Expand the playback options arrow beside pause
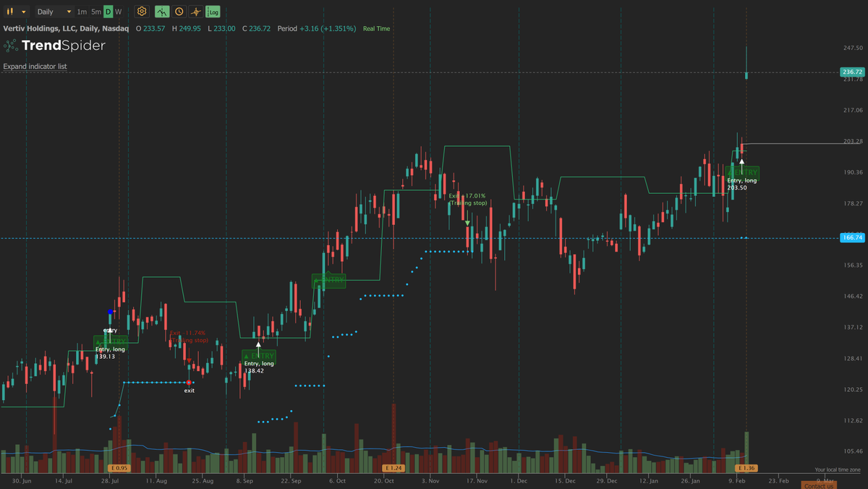868x489 pixels. pos(22,12)
